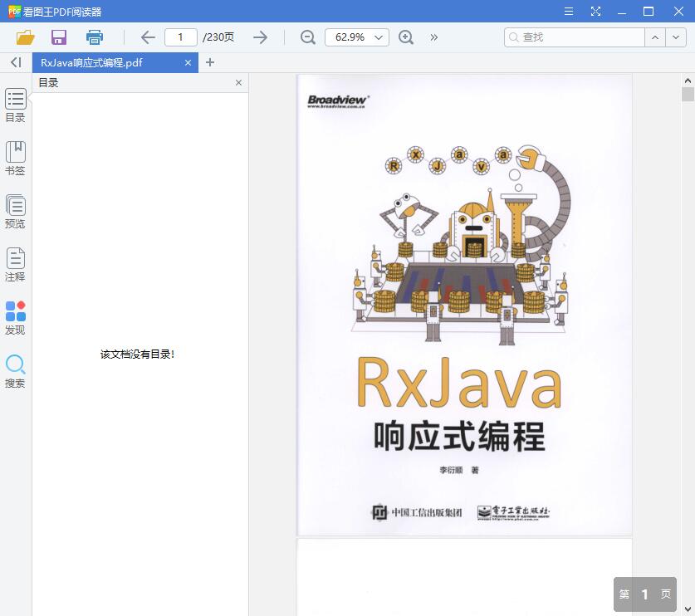Print the document using the printer icon
695x616 pixels.
coord(95,37)
